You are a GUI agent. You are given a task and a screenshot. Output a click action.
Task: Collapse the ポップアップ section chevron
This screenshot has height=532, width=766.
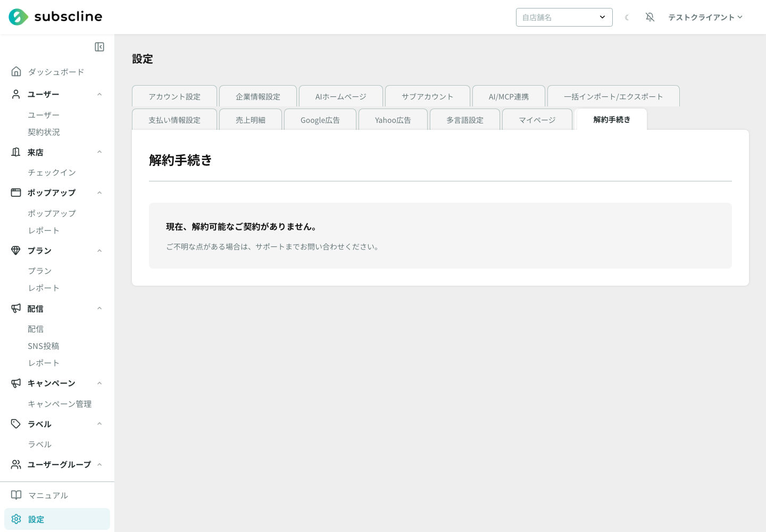[99, 193]
